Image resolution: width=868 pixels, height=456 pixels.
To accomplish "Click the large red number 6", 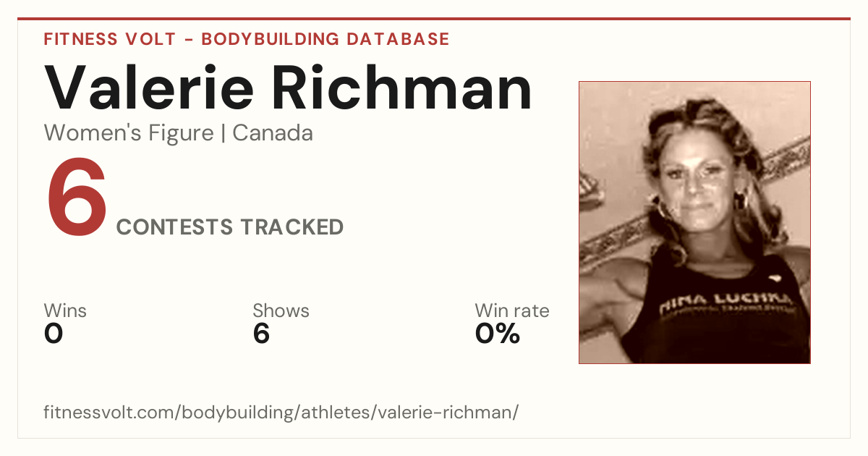I will click(77, 198).
